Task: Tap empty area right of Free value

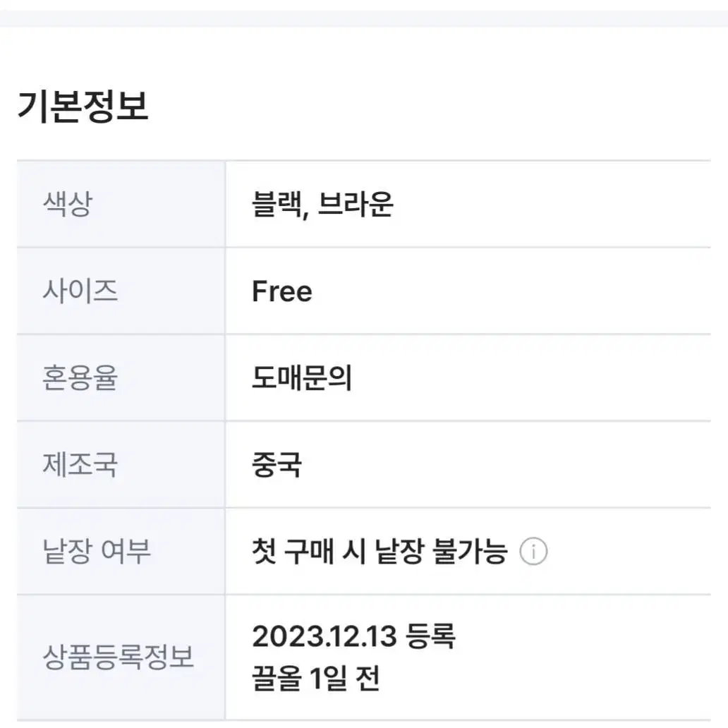Action: tap(511, 291)
